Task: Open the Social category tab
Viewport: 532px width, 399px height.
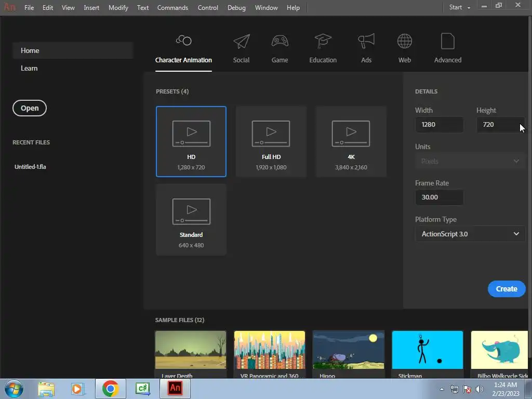Action: tap(241, 49)
